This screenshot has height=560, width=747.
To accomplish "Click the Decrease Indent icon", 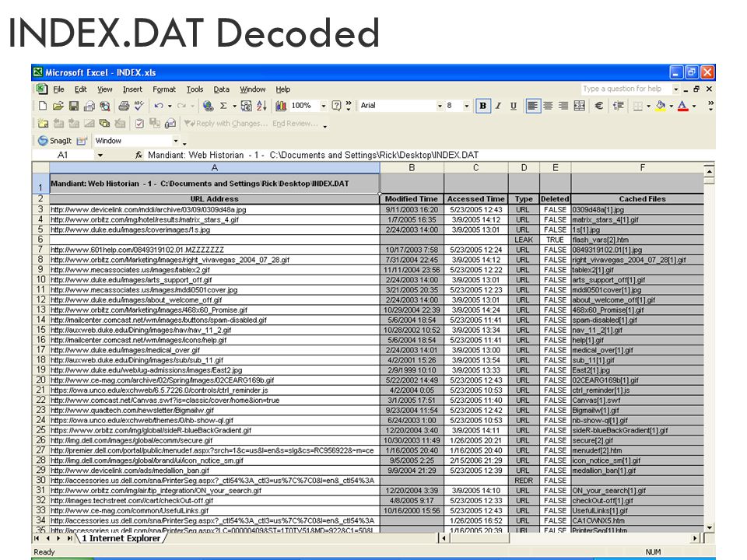I will 619,106.
